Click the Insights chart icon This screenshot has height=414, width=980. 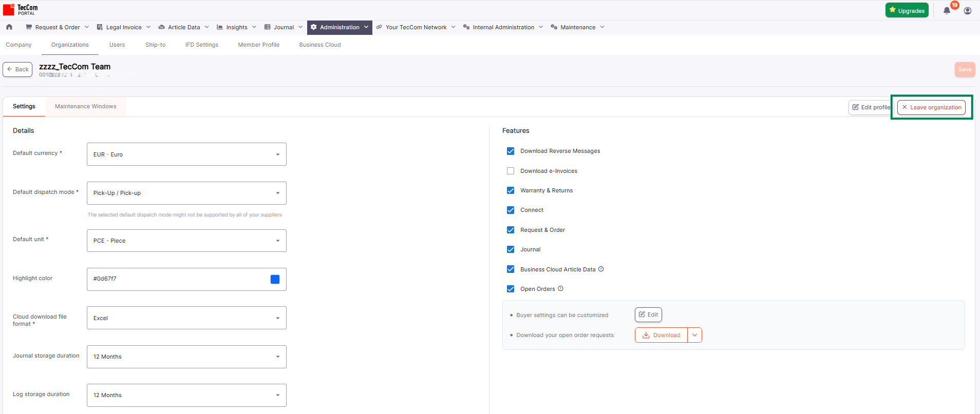220,27
